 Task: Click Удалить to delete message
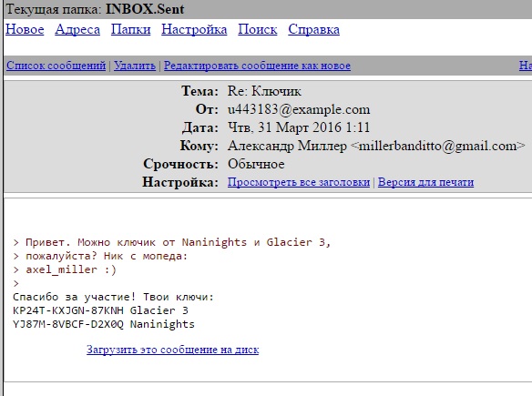tap(135, 66)
